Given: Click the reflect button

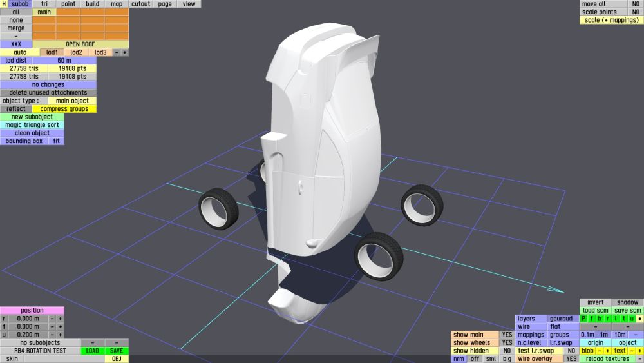Looking at the screenshot, I should [x=16, y=108].
